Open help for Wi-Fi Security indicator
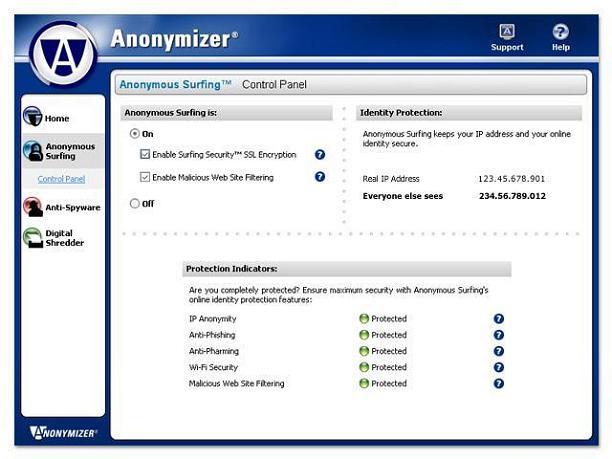The image size is (612, 459). tap(498, 367)
